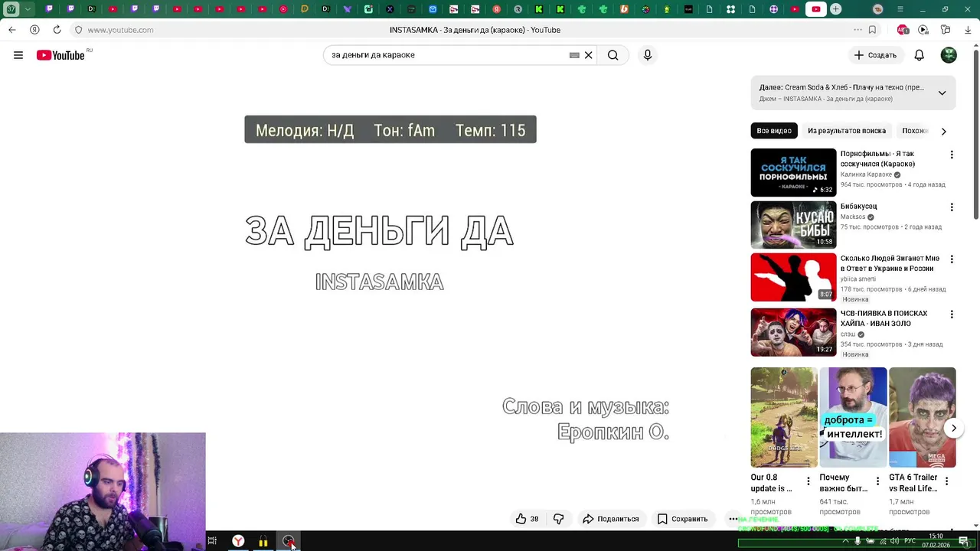Open the Сколько Людей Зиганет video thumbnail
The width and height of the screenshot is (980, 551).
(x=793, y=277)
